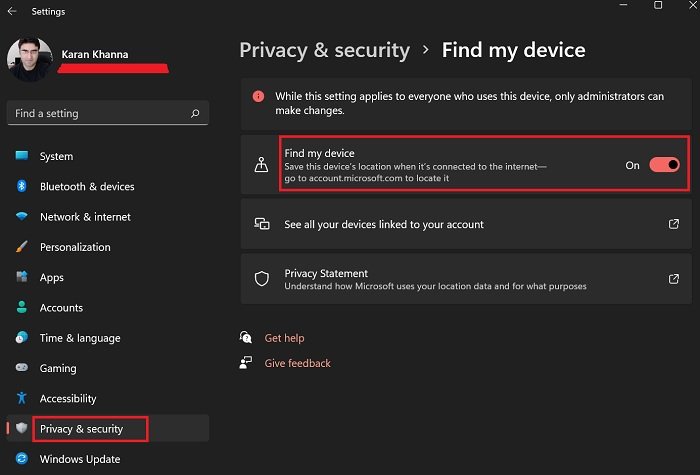Click the search magnifier icon
Viewport: 700px width, 475px height.
click(195, 114)
